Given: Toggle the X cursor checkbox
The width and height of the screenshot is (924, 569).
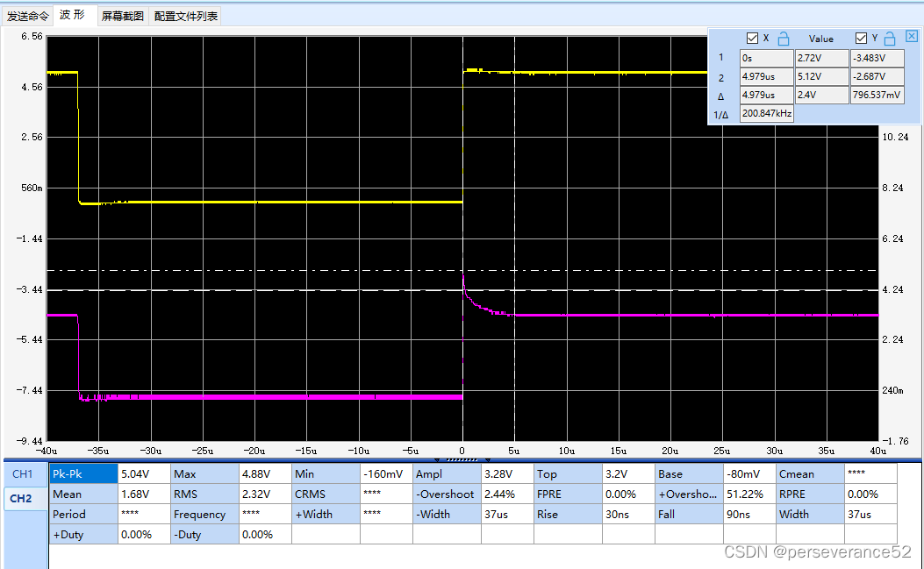Looking at the screenshot, I should tap(752, 39).
